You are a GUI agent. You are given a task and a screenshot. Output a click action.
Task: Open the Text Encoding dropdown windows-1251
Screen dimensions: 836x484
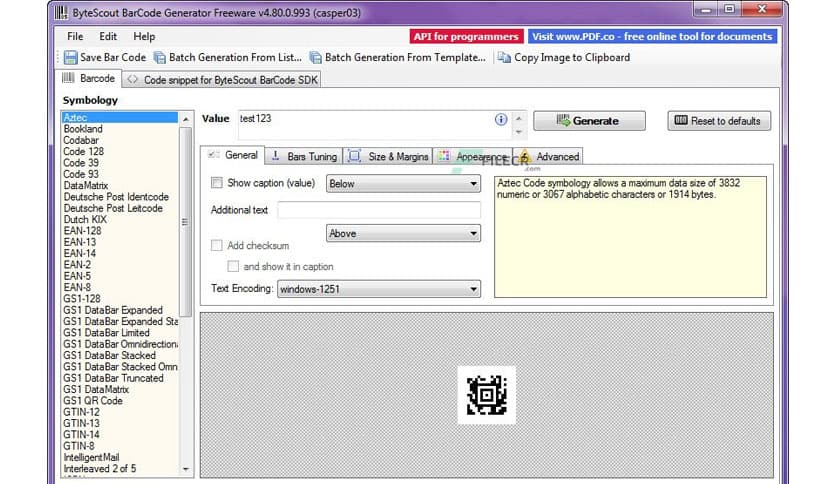pyautogui.click(x=379, y=289)
